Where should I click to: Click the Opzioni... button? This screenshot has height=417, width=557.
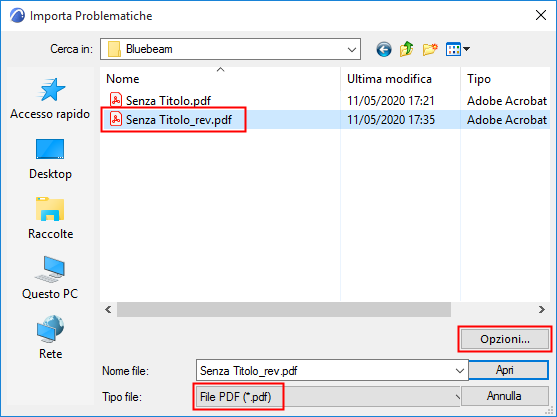[x=505, y=339]
